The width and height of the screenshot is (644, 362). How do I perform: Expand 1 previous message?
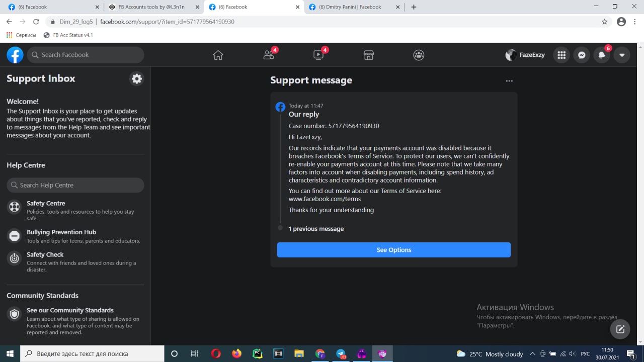click(x=316, y=229)
